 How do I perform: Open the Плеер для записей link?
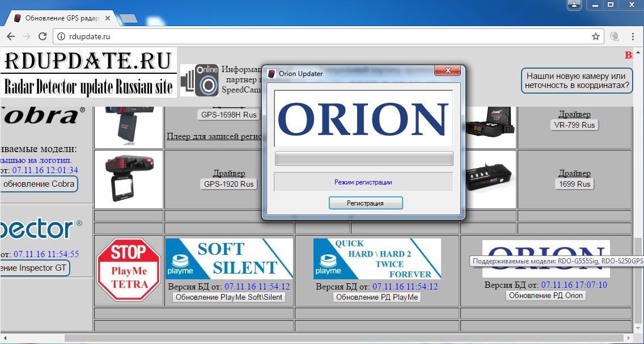(x=214, y=136)
